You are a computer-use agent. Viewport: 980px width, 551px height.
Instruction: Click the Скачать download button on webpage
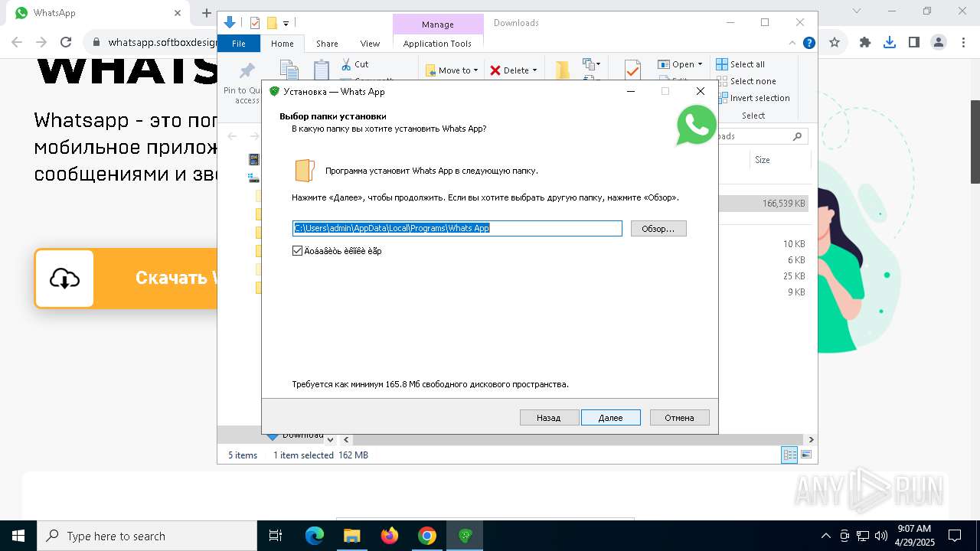coord(126,279)
